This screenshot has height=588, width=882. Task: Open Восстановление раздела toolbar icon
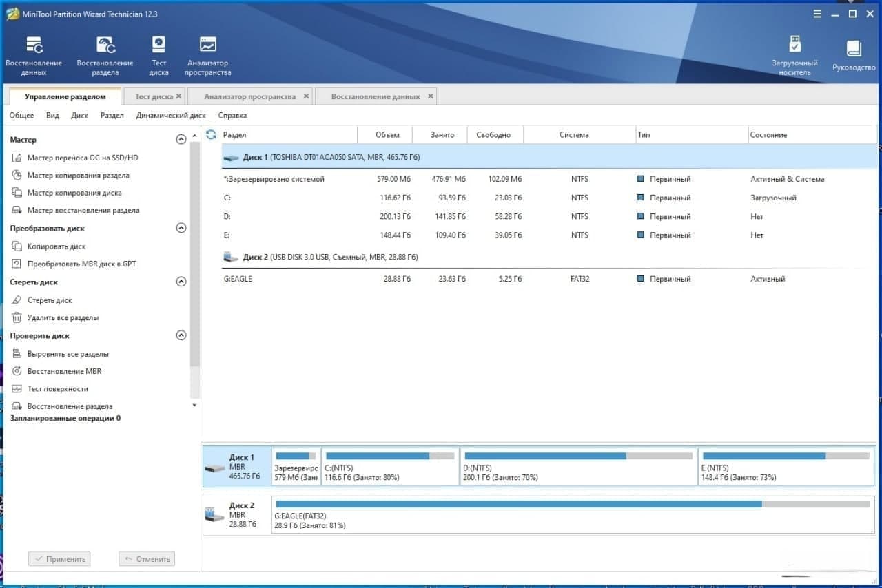[105, 56]
